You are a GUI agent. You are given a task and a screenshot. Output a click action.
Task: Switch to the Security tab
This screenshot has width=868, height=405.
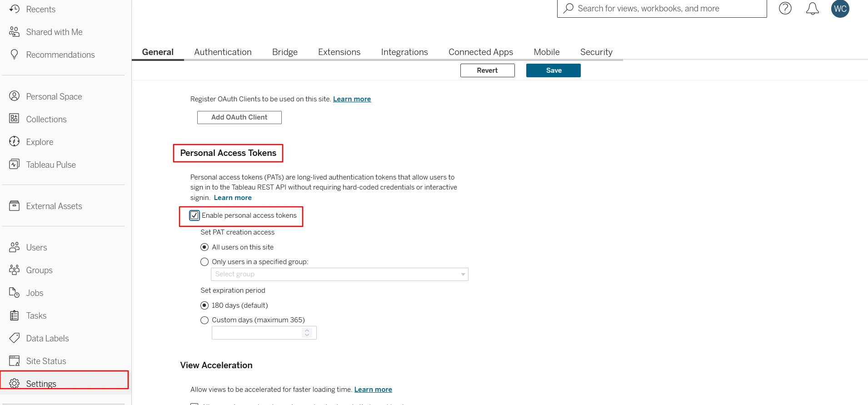coord(596,52)
